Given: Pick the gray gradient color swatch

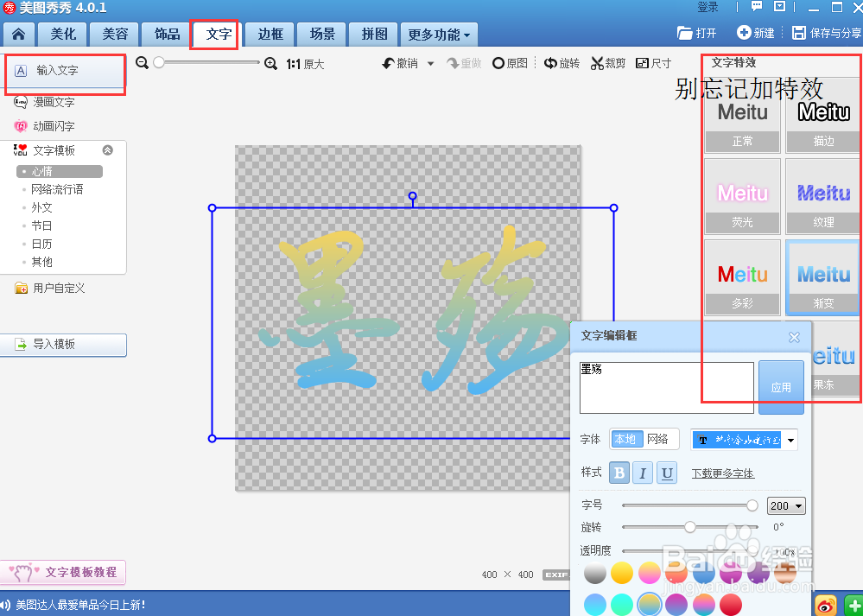Looking at the screenshot, I should tap(595, 573).
